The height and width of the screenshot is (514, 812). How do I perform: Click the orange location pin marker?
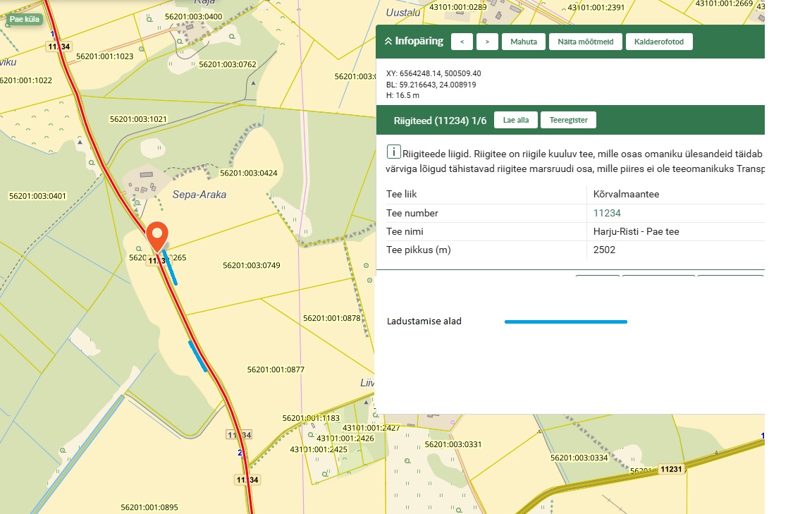[157, 234]
